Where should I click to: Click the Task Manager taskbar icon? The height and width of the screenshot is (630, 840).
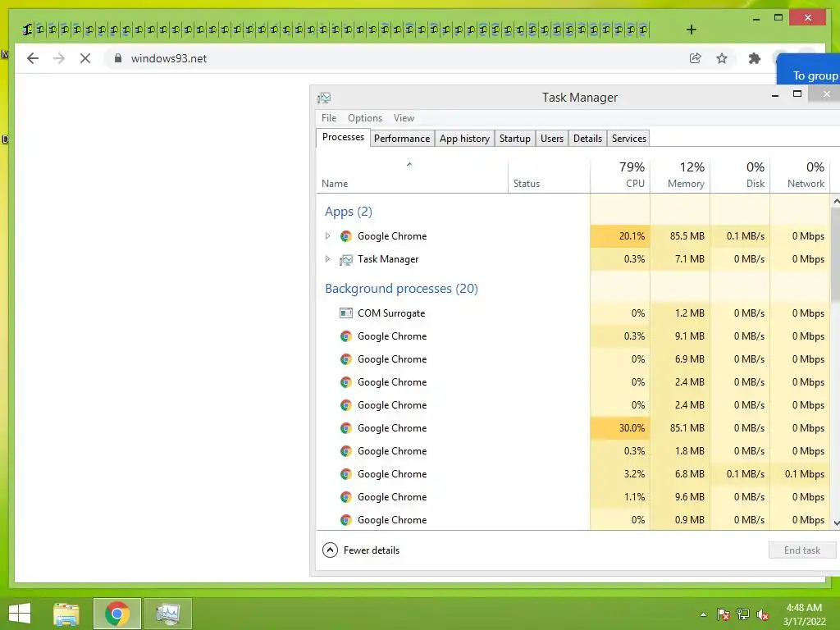pos(167,614)
